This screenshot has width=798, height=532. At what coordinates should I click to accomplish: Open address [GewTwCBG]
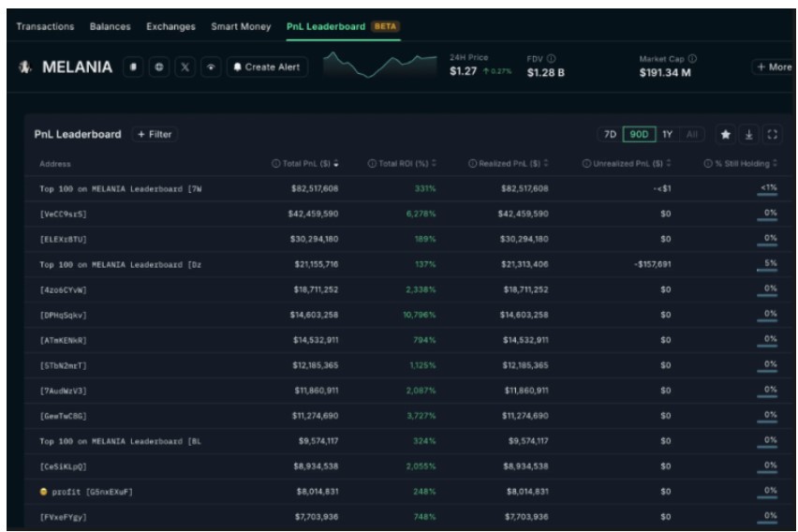[63, 417]
